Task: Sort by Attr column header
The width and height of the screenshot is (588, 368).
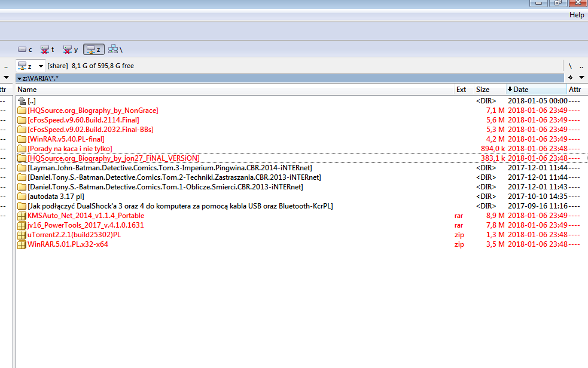Action: tap(577, 90)
